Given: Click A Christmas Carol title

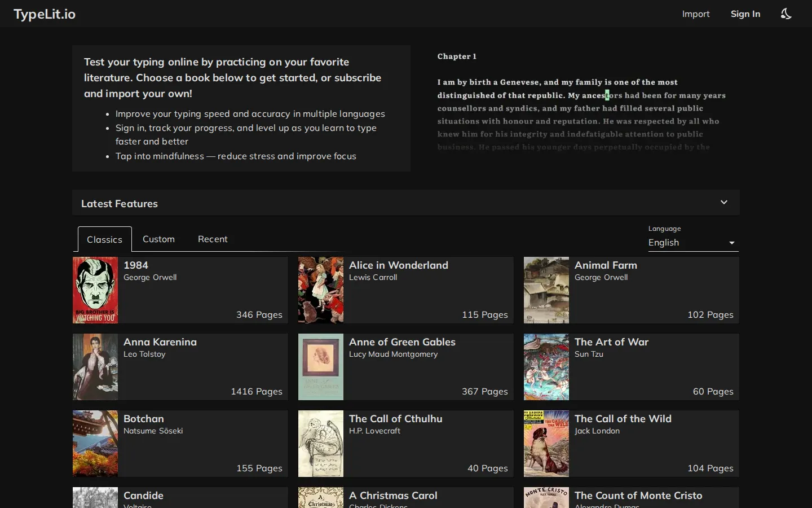Looking at the screenshot, I should 393,496.
